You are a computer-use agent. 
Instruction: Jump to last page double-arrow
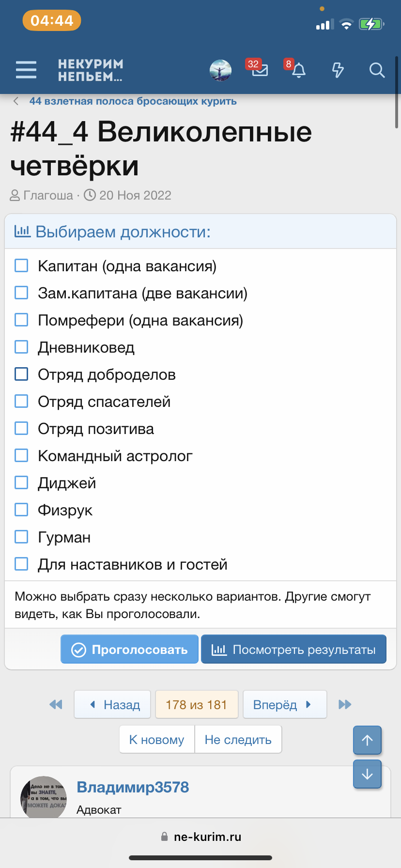[345, 704]
